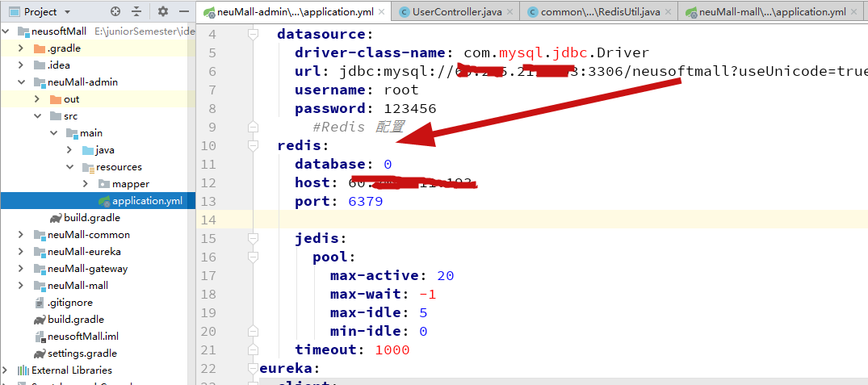This screenshot has height=385, width=868.
Task: Expand the neuMall-common module
Action: pos(20,235)
